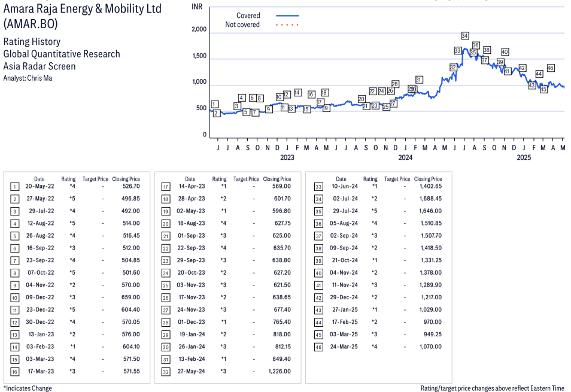
Task: Click the 2024 year label under chart
Action: pos(405,157)
